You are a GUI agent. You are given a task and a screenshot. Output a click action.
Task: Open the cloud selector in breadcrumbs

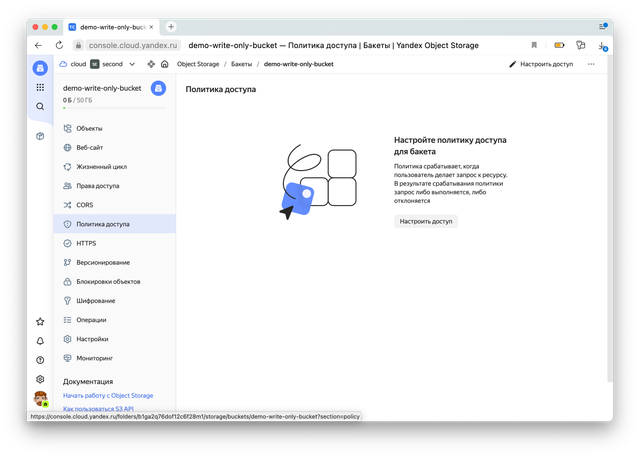[72, 64]
